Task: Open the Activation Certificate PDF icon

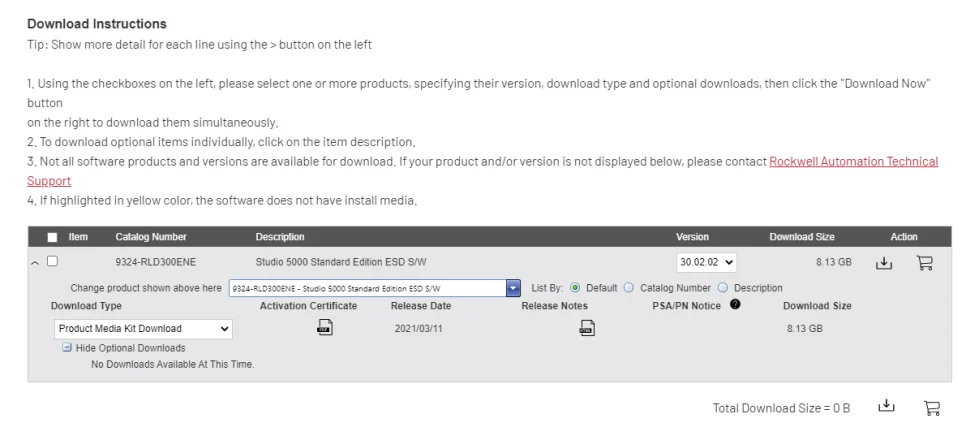Action: pos(324,327)
